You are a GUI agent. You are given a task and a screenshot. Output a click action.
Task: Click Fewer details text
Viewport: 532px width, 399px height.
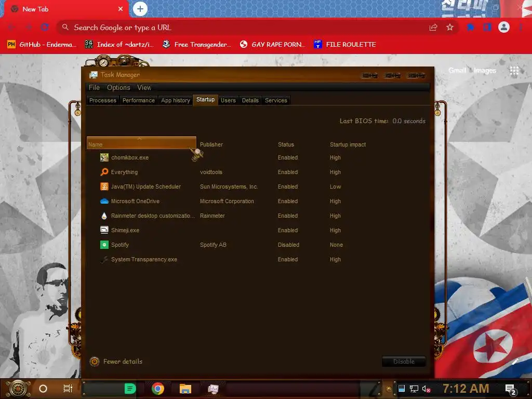click(x=123, y=362)
